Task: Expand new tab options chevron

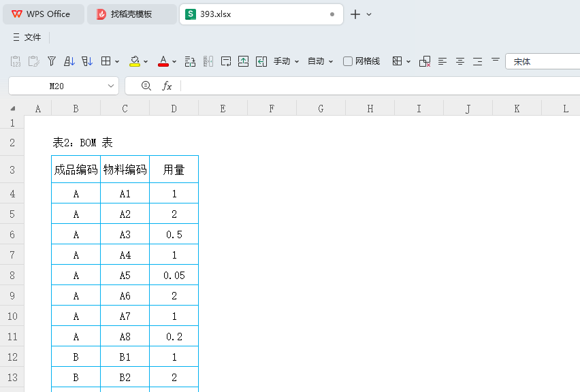Action: [x=369, y=14]
